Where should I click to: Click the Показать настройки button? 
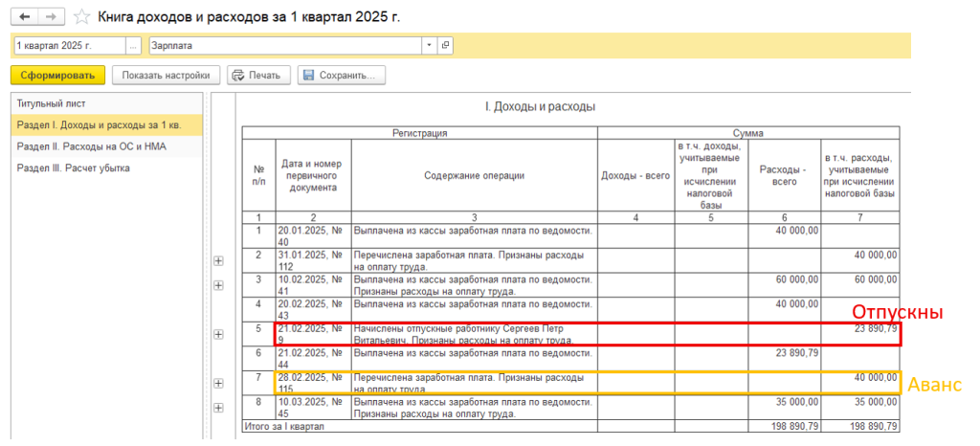[167, 76]
